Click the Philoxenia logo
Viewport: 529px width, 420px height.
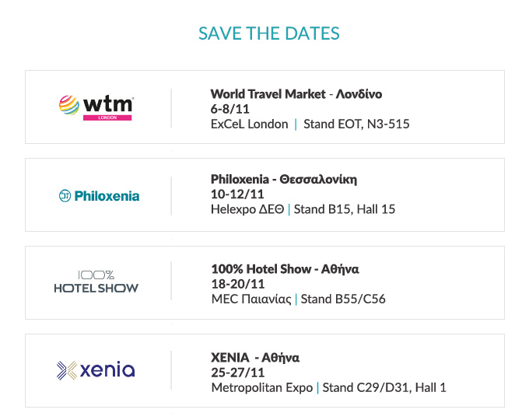(100, 196)
